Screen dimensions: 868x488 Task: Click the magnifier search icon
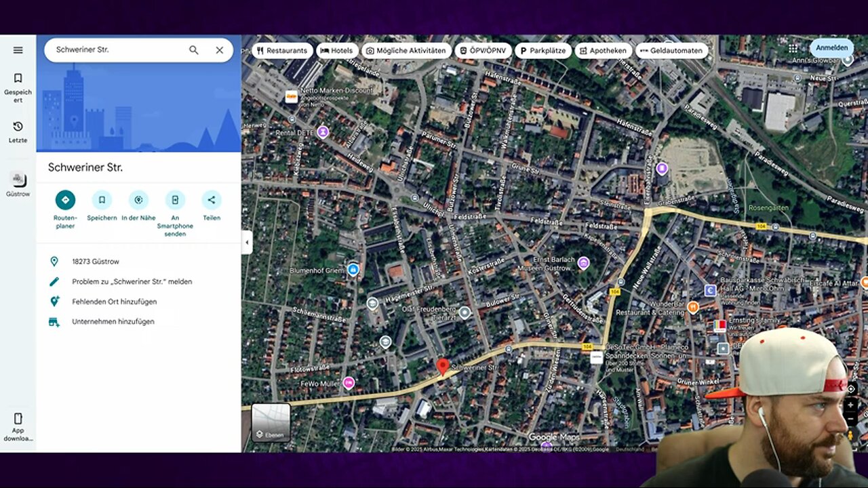pyautogui.click(x=194, y=50)
